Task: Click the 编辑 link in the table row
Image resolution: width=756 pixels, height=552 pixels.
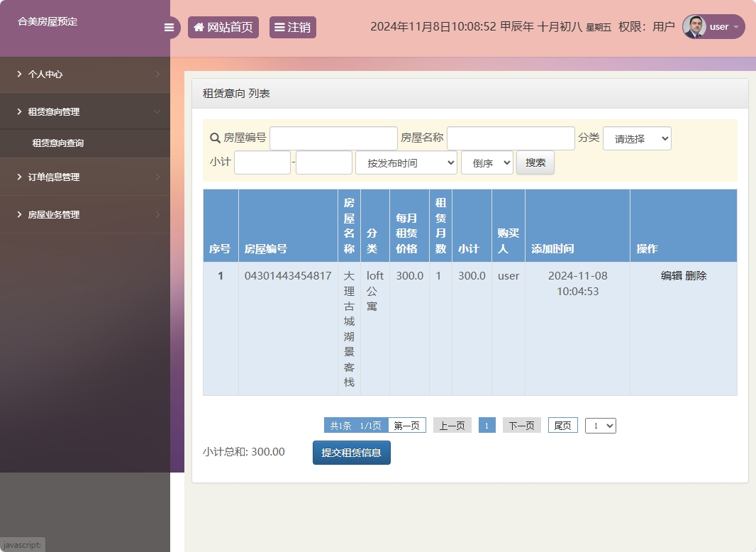Action: tap(670, 275)
